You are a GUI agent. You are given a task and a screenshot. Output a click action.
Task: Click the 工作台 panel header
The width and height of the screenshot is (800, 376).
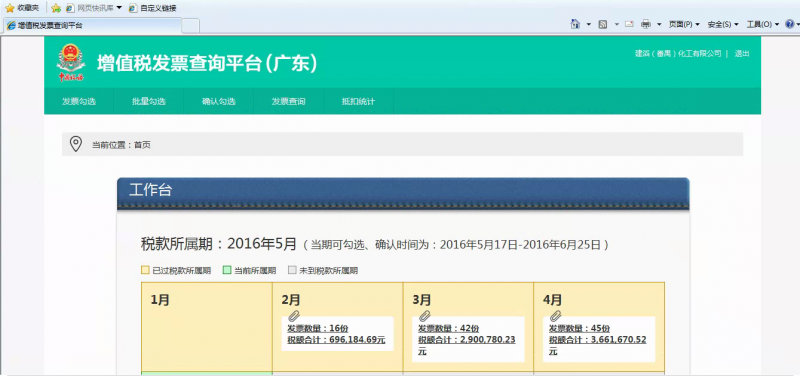tap(403, 193)
